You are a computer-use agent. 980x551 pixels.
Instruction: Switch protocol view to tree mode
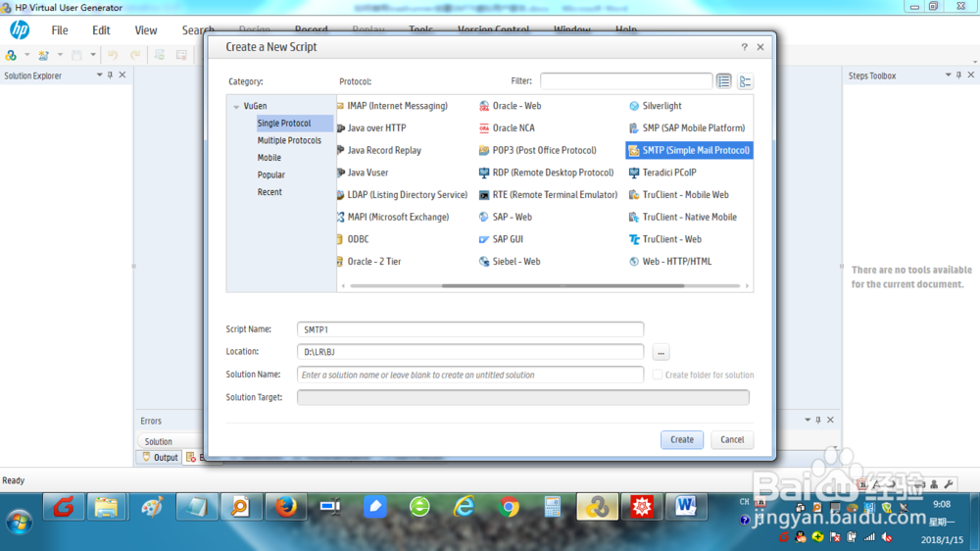pyautogui.click(x=745, y=81)
